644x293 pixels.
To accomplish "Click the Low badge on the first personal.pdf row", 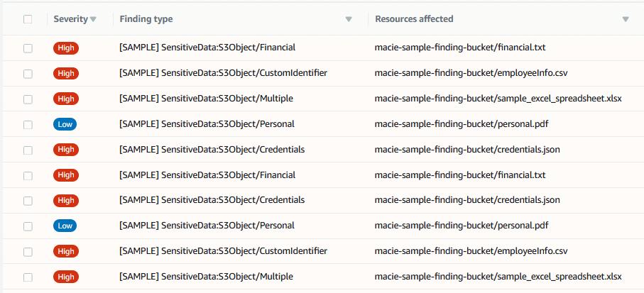I will point(65,124).
